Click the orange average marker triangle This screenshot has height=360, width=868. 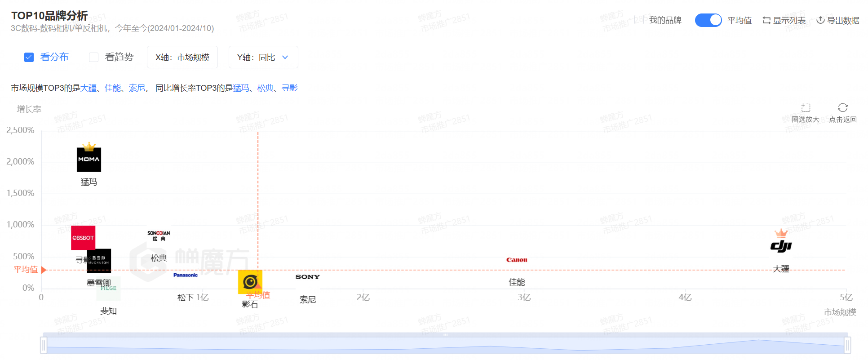44,270
